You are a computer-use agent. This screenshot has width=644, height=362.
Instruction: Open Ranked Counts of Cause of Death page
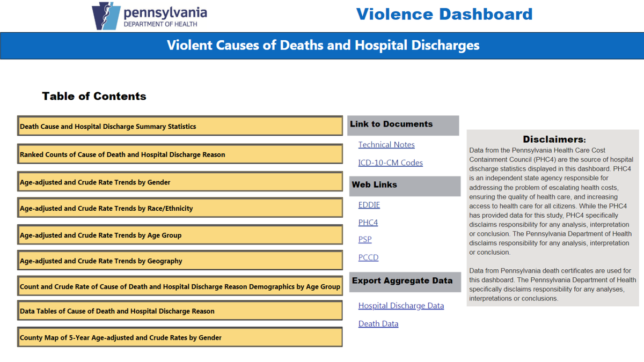180,153
